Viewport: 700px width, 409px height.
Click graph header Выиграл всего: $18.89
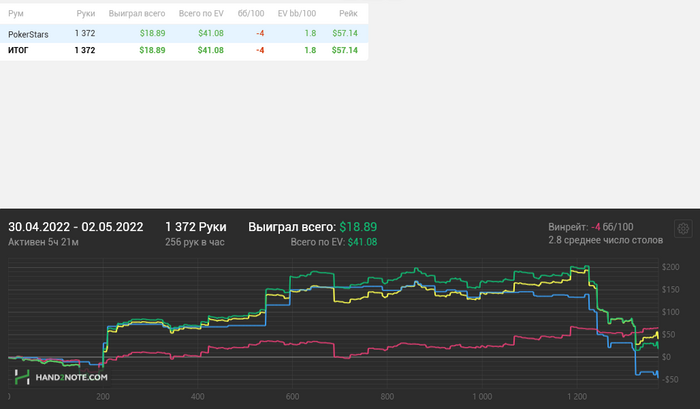click(312, 227)
